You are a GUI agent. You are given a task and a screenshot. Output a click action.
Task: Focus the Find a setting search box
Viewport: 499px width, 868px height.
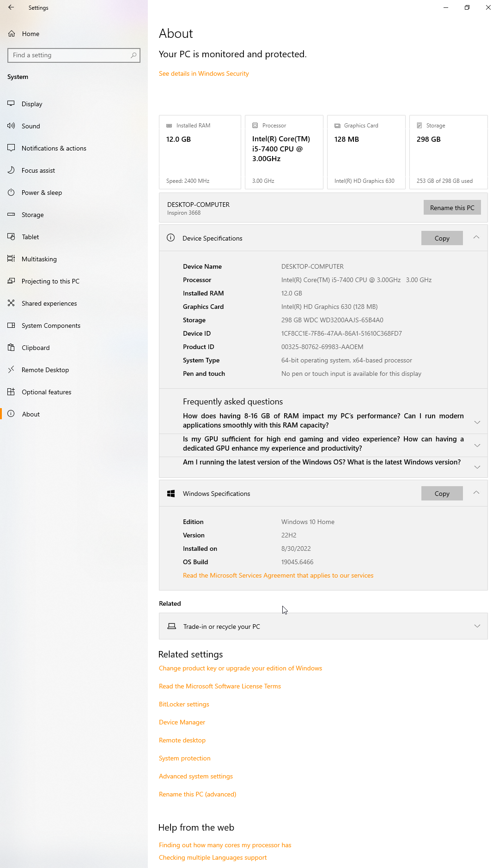pos(69,55)
